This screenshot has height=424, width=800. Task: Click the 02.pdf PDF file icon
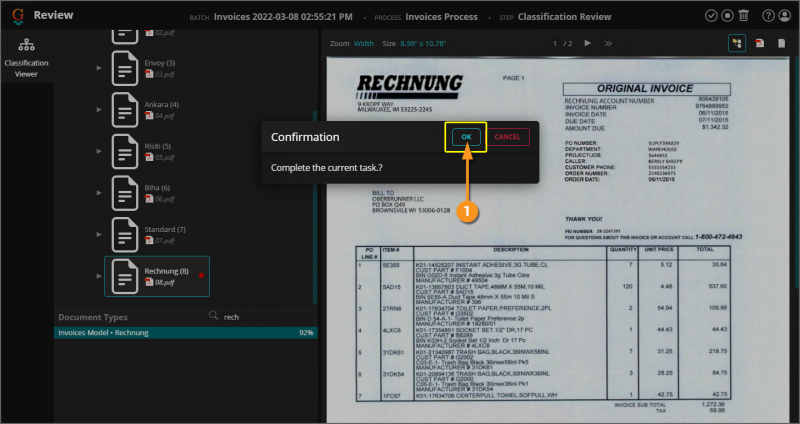tap(149, 32)
